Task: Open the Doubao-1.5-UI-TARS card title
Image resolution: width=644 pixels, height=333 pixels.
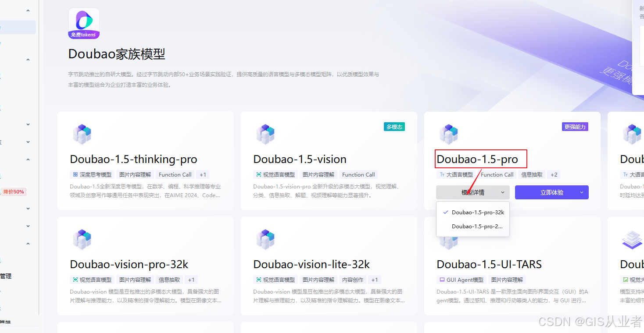Action: point(489,264)
